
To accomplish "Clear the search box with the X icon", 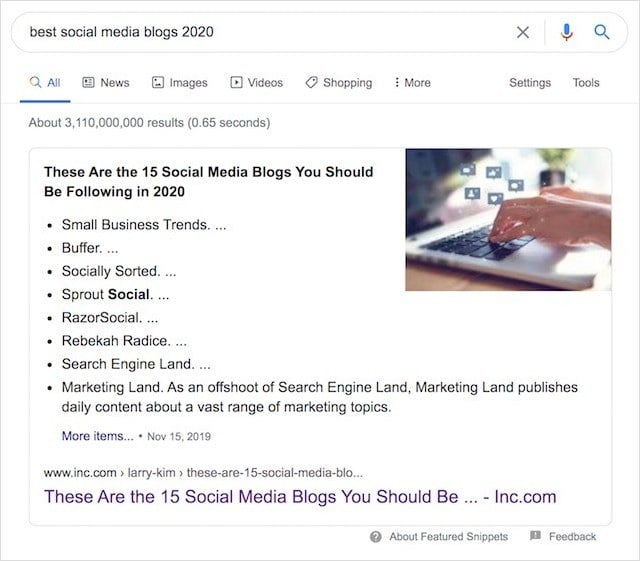I will 523,32.
